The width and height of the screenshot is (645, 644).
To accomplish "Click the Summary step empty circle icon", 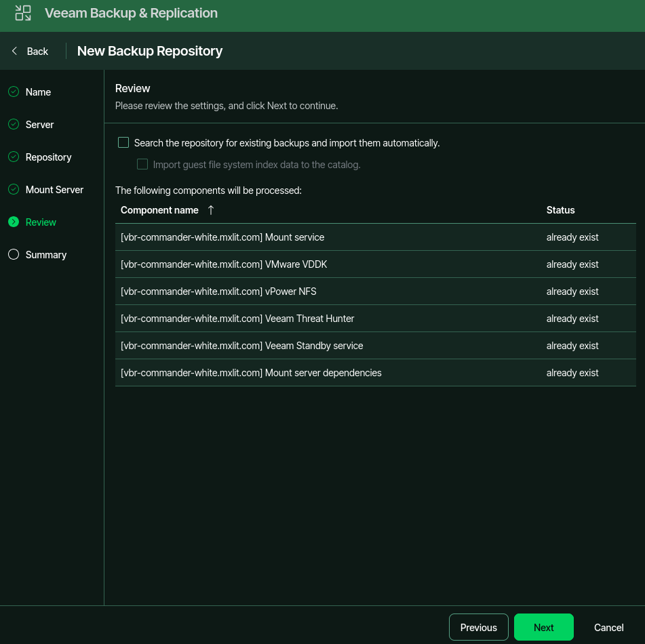I will click(x=14, y=255).
